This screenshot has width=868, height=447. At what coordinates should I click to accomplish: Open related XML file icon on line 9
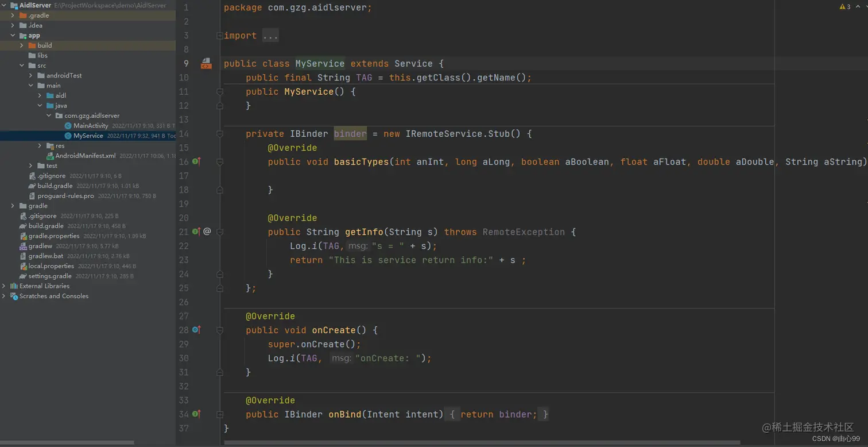(206, 64)
